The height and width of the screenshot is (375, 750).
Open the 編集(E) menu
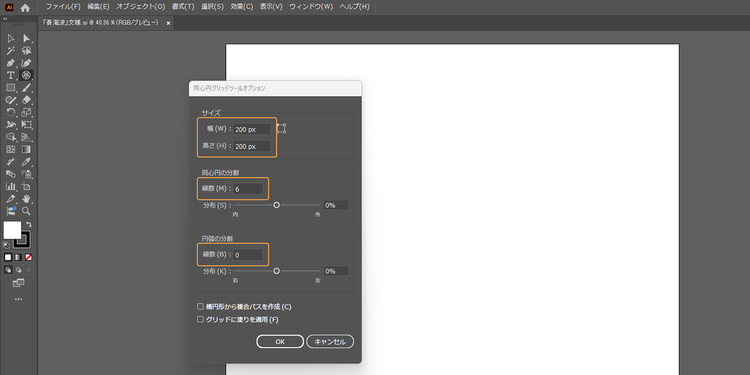pyautogui.click(x=98, y=7)
